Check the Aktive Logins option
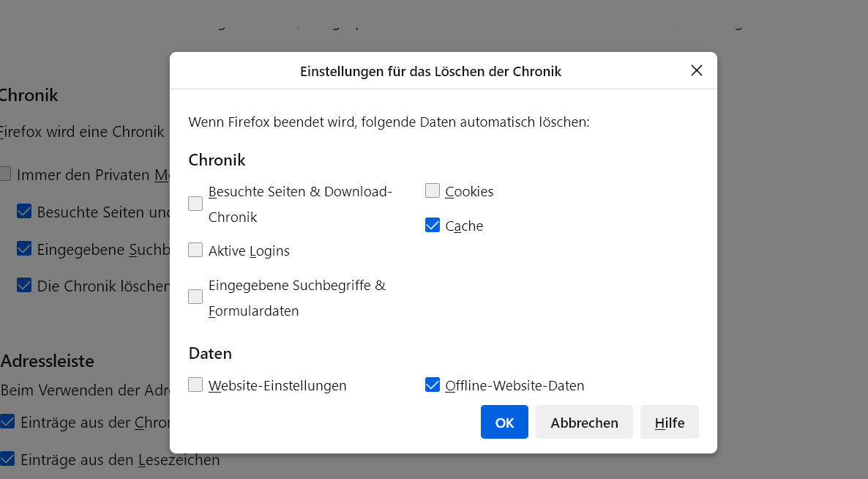 (195, 250)
